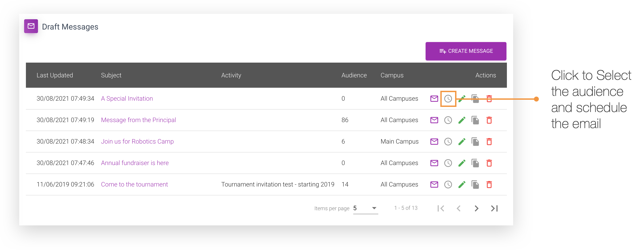Viewport: 644px width, 250px height.
Task: Schedule "Message from the Principal" using clock icon
Action: click(x=448, y=120)
